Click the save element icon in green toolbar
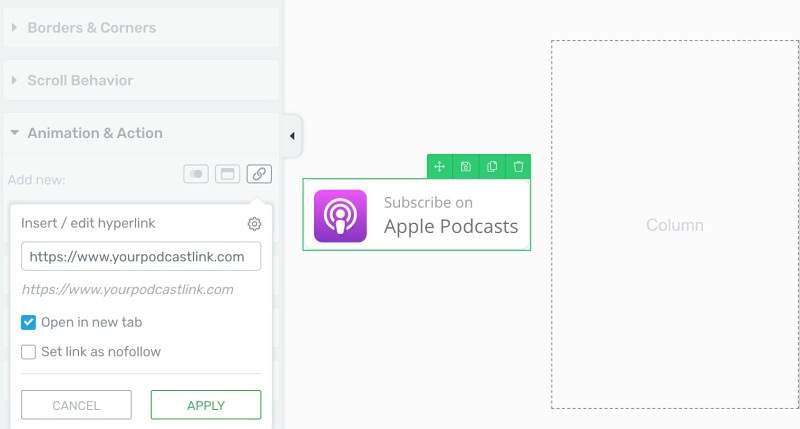The width and height of the screenshot is (800, 429). click(466, 167)
